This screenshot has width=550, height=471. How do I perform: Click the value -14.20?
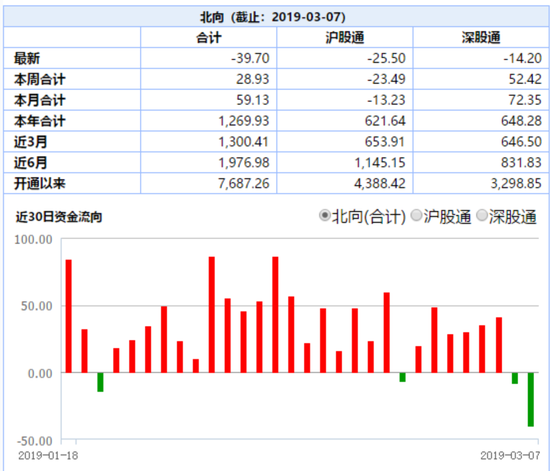[x=523, y=58]
